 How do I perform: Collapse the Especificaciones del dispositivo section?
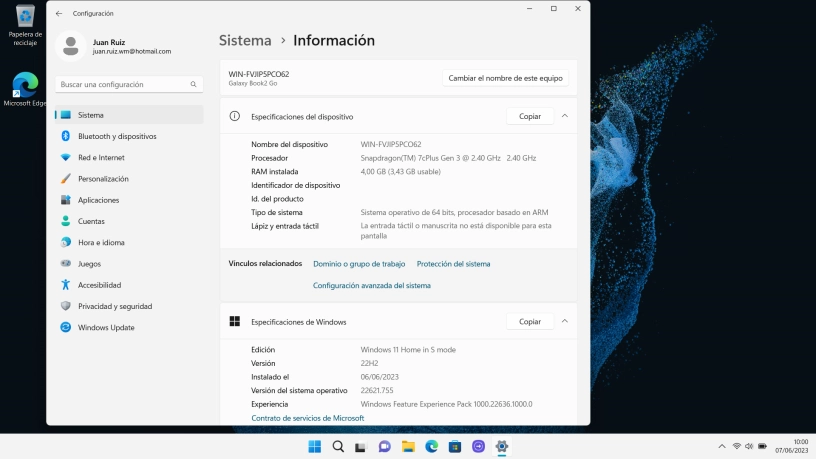(565, 116)
